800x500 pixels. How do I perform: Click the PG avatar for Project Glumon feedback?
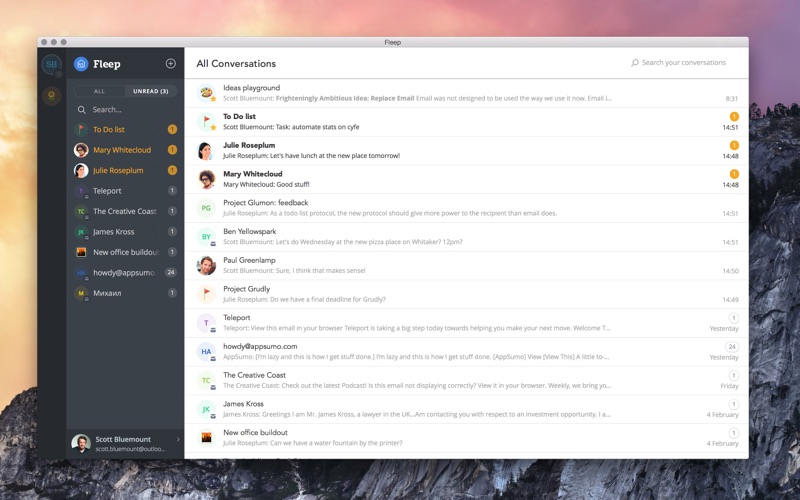tap(206, 208)
